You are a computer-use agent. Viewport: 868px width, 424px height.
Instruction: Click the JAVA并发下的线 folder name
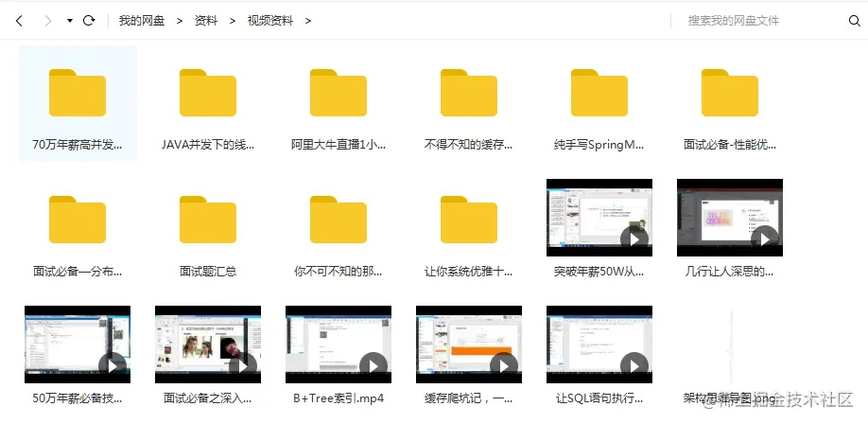pyautogui.click(x=208, y=145)
